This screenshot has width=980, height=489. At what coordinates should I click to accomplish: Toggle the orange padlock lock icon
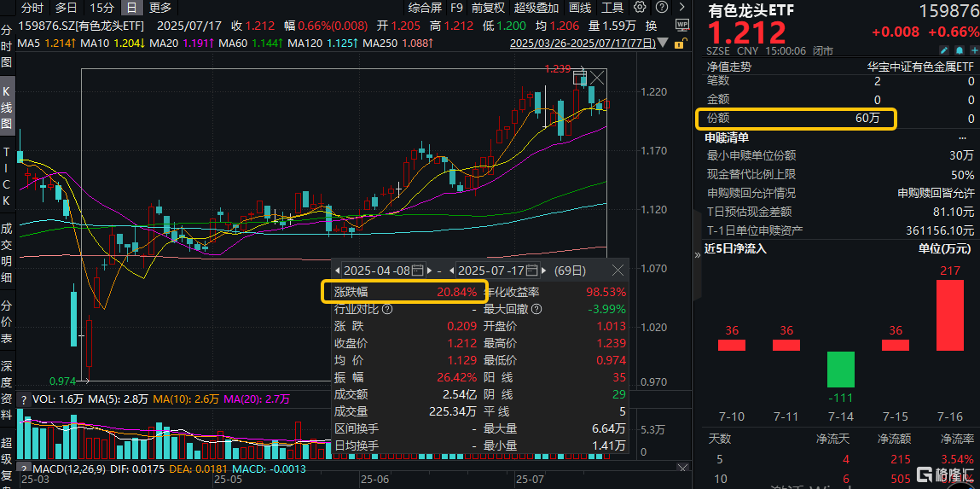pyautogui.click(x=681, y=44)
